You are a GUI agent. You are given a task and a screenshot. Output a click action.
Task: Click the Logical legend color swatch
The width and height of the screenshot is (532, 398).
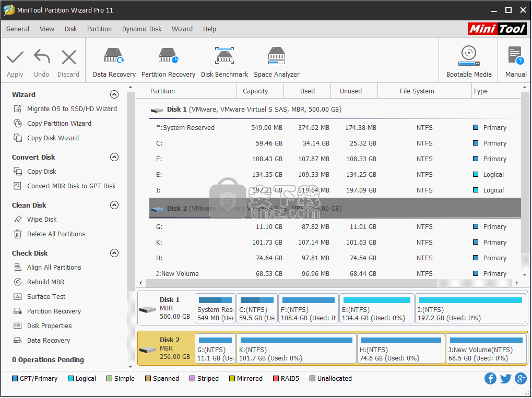pyautogui.click(x=70, y=379)
